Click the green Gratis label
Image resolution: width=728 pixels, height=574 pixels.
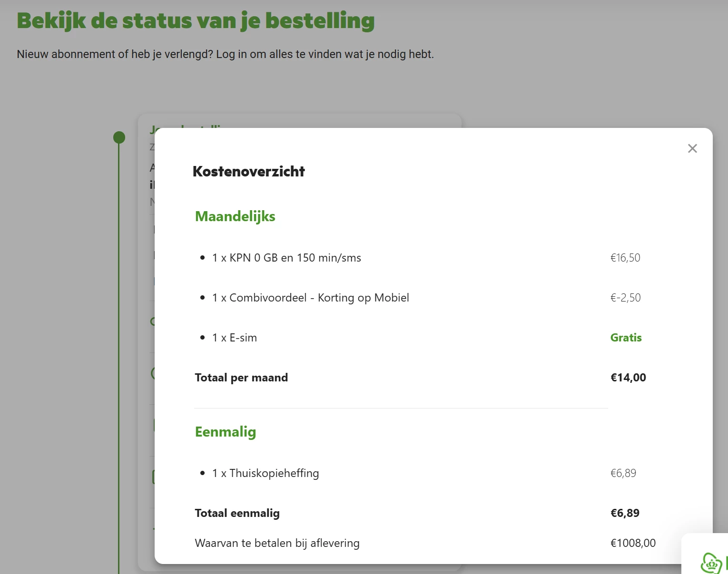[x=626, y=338]
